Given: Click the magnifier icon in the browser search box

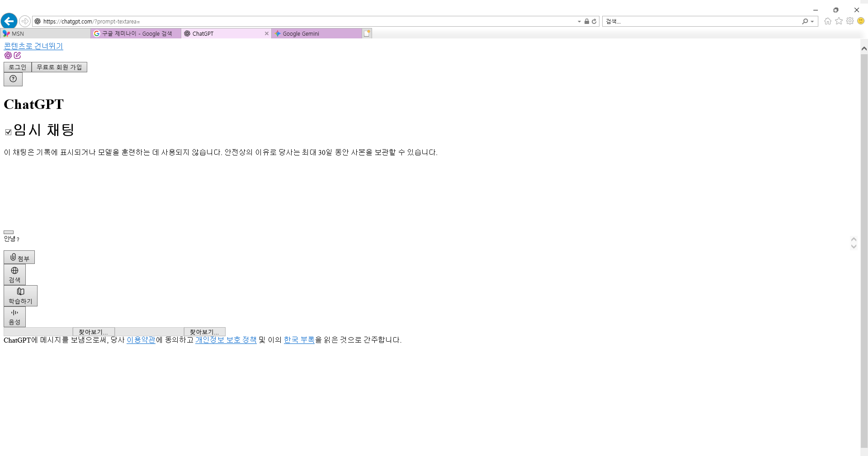Looking at the screenshot, I should coord(805,21).
